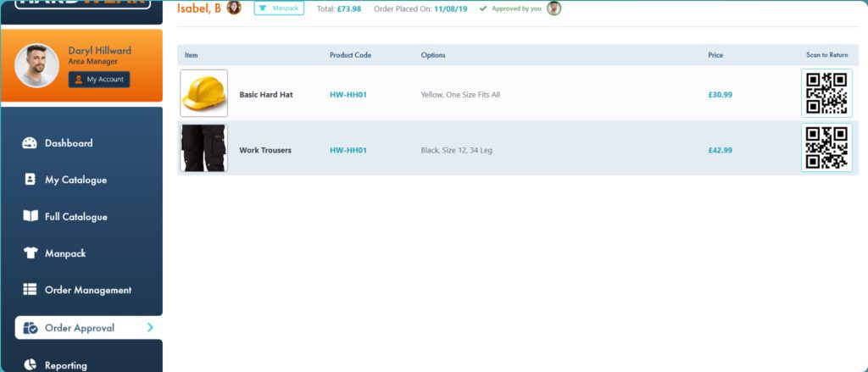
Task: Open the Full Catalogue menu item
Action: point(76,217)
